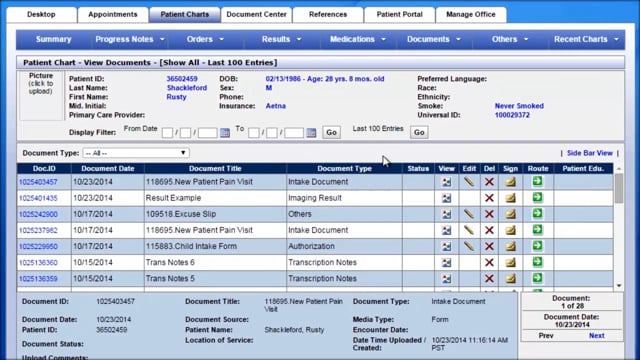The width and height of the screenshot is (640, 360).
Task: Expand the Medications menu
Action: 358,39
